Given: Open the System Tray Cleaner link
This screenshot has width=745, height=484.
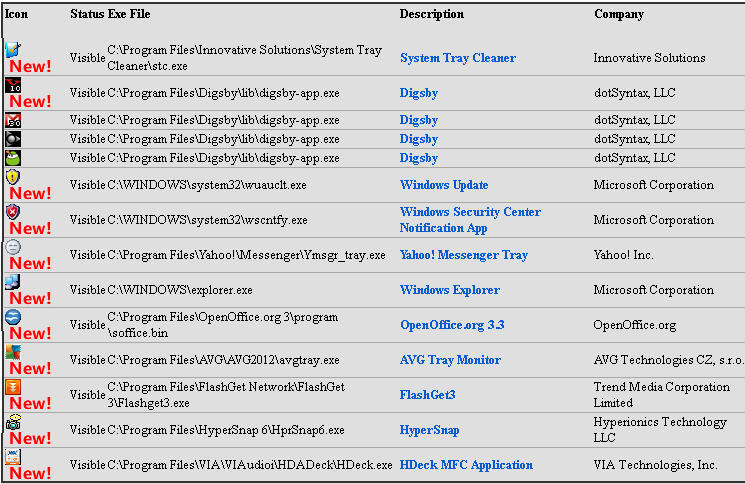Looking at the screenshot, I should (458, 58).
